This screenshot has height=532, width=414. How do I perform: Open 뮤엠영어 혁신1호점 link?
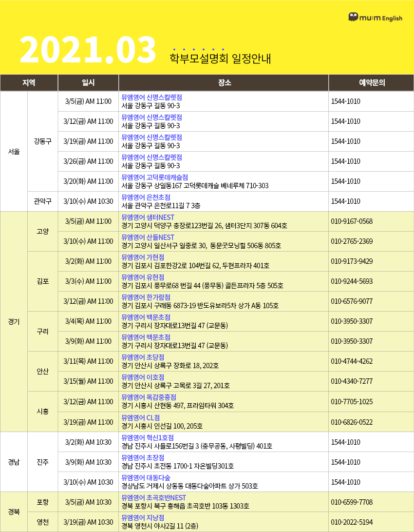click(148, 438)
